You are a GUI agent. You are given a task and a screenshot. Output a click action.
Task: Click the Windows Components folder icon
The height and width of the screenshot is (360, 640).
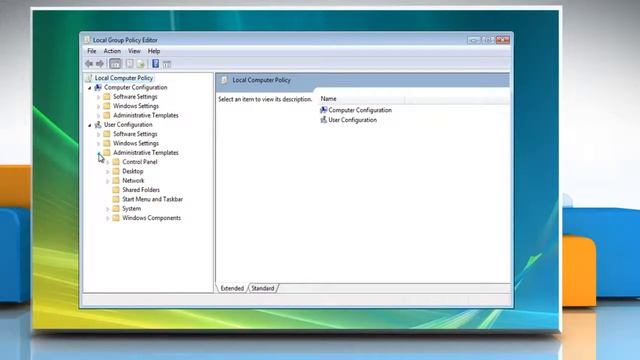(116, 218)
